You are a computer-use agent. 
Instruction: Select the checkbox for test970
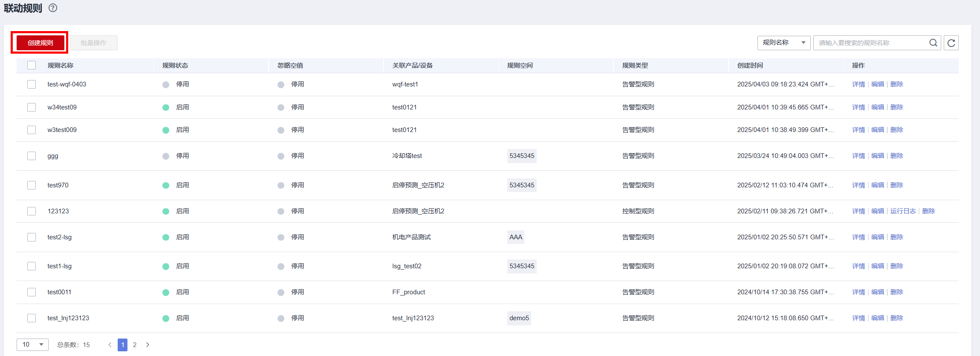tap(32, 185)
